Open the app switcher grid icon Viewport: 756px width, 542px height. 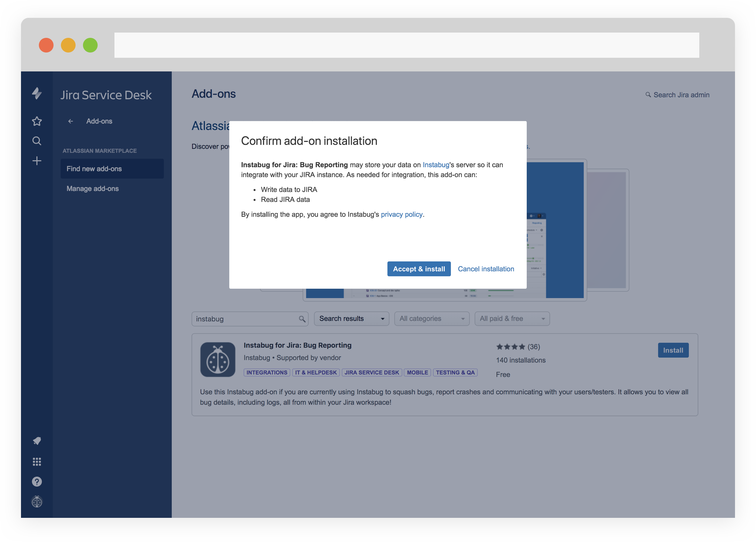[x=37, y=462]
